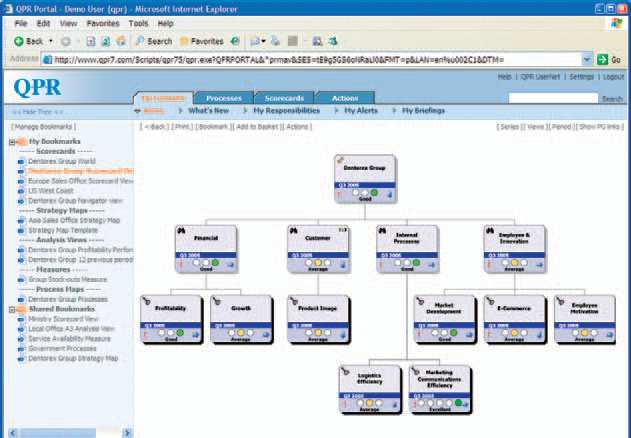Click the blue arrow icon on the Growth card
Viewport: 631px width, 438px height.
pos(266,335)
